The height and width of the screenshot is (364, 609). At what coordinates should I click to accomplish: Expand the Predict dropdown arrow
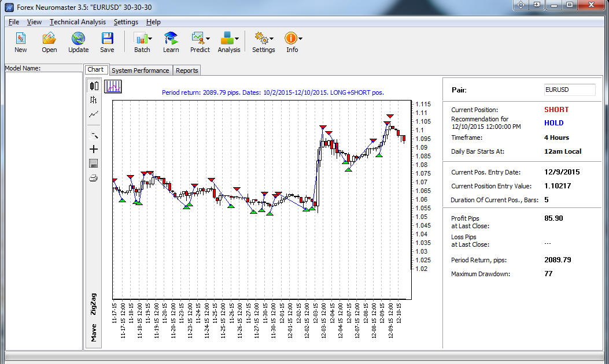(208, 38)
